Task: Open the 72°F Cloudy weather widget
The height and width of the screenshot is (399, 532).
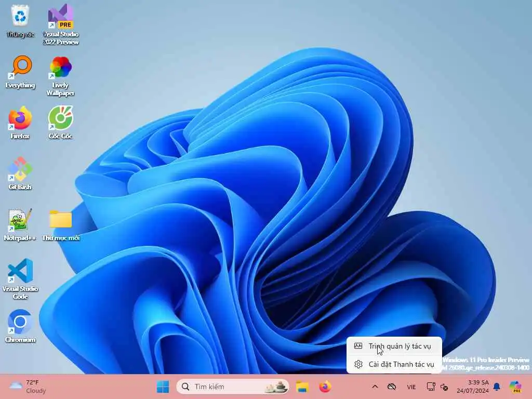Action: [28, 387]
